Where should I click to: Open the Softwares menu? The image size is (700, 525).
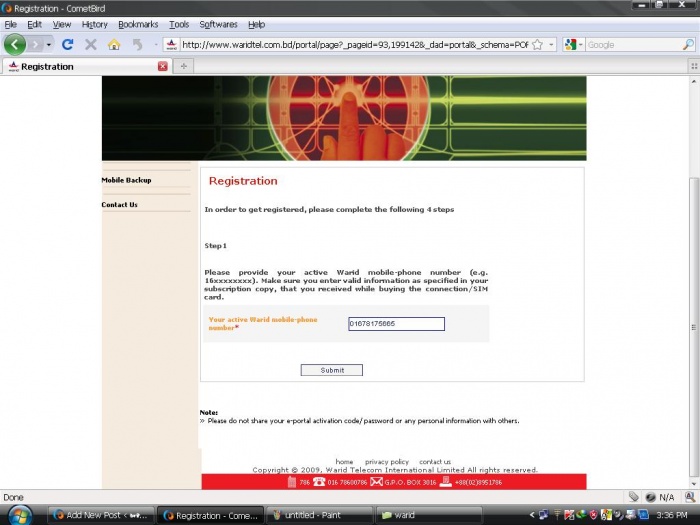[218, 25]
